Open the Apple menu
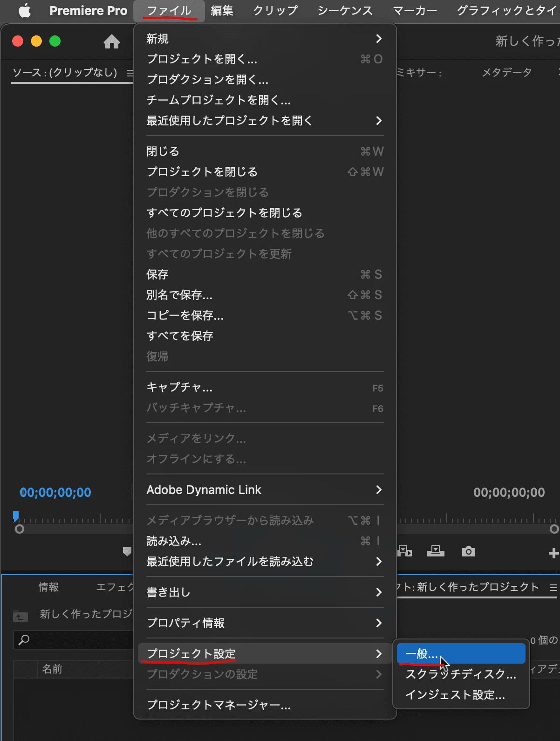560x741 pixels. click(x=25, y=10)
